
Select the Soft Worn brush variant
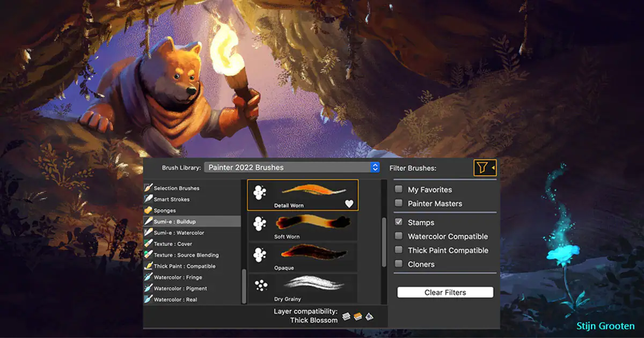303,226
